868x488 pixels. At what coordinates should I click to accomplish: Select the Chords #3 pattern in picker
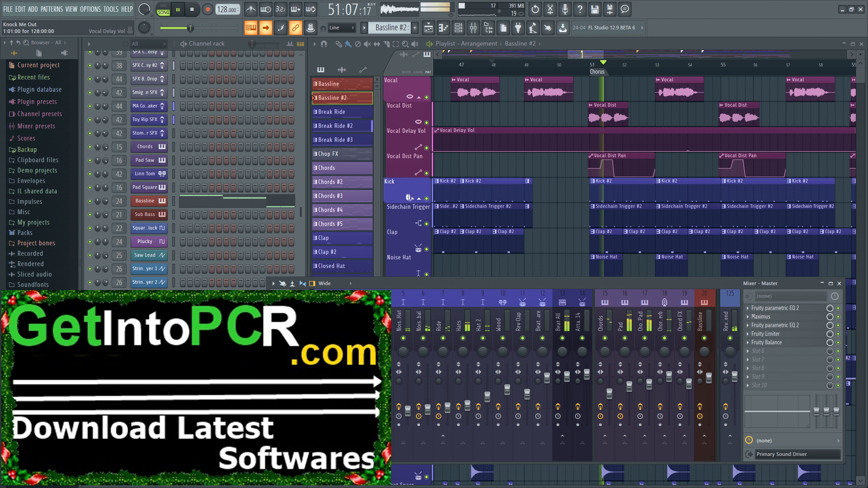pyautogui.click(x=342, y=196)
